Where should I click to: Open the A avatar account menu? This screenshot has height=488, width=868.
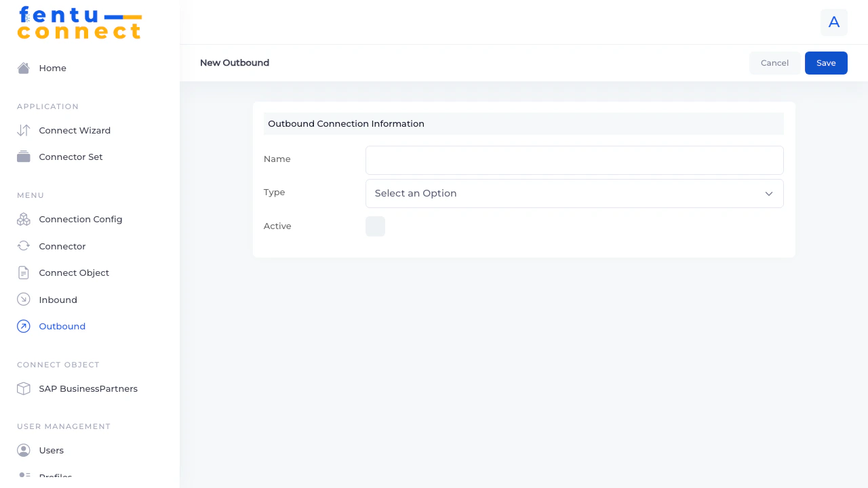pyautogui.click(x=833, y=22)
